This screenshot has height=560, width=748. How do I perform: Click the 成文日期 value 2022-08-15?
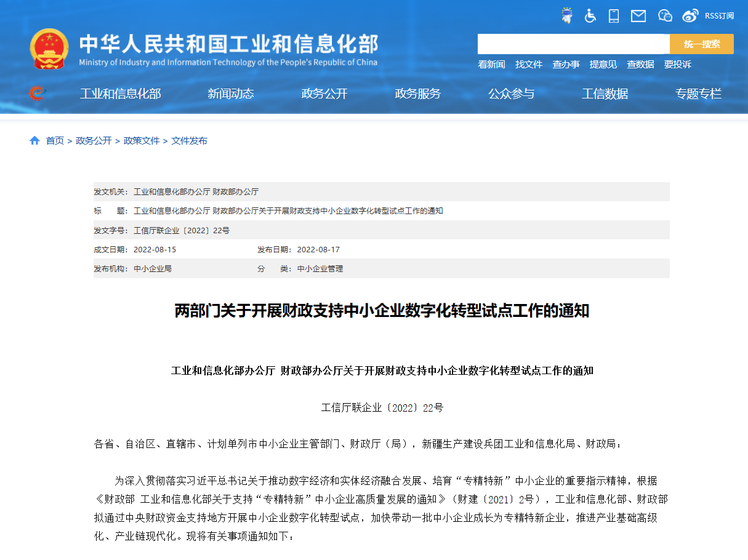click(x=155, y=249)
